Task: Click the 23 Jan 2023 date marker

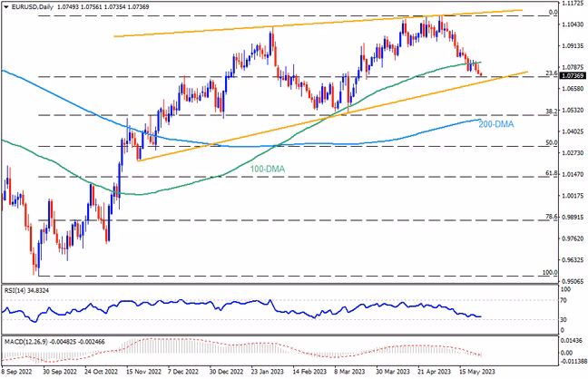Action: [x=267, y=372]
